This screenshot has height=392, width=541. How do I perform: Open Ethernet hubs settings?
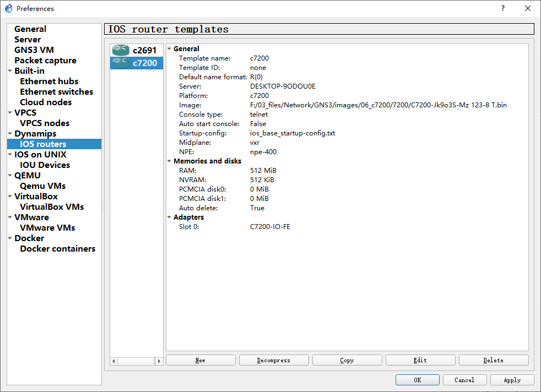(x=49, y=81)
